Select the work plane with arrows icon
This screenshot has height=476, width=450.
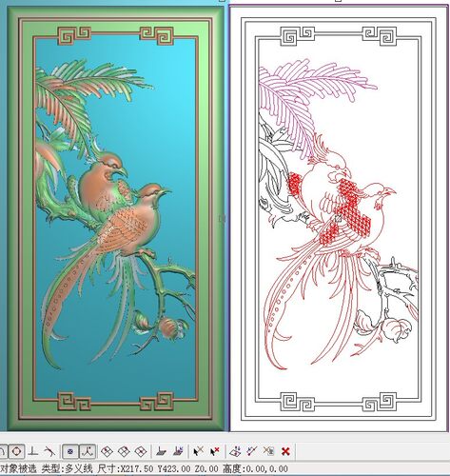point(179,451)
